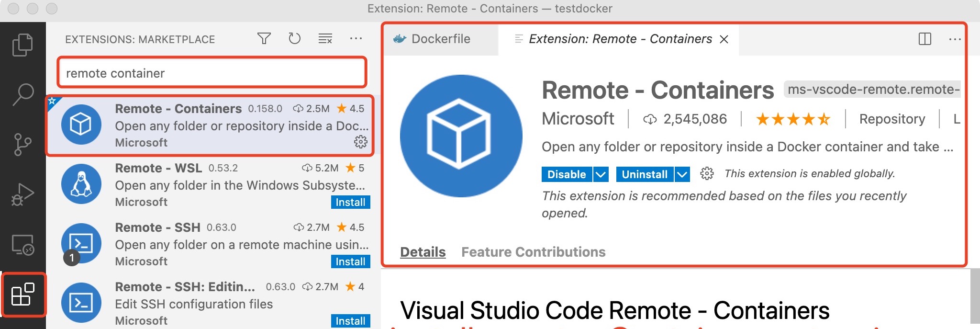
Task: Open the Repository link
Action: 892,119
